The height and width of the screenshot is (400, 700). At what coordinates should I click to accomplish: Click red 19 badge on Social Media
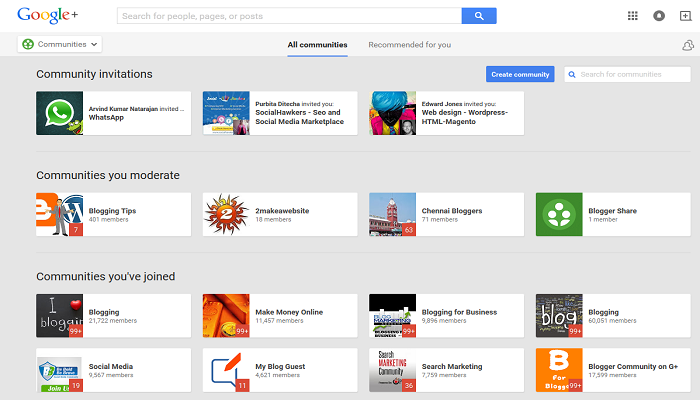point(76,385)
